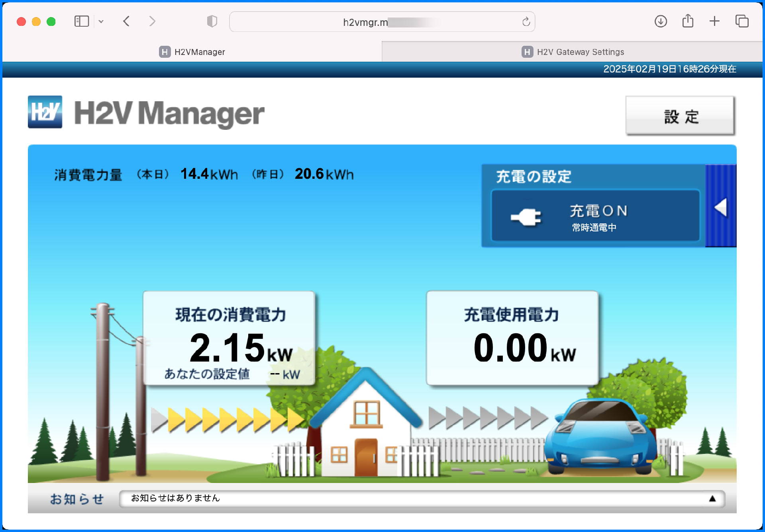Show the tab overview icon
This screenshot has height=532, width=765.
tap(742, 22)
